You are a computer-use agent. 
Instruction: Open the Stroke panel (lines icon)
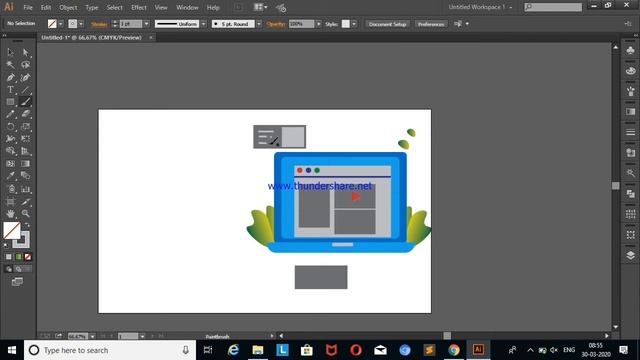631,132
